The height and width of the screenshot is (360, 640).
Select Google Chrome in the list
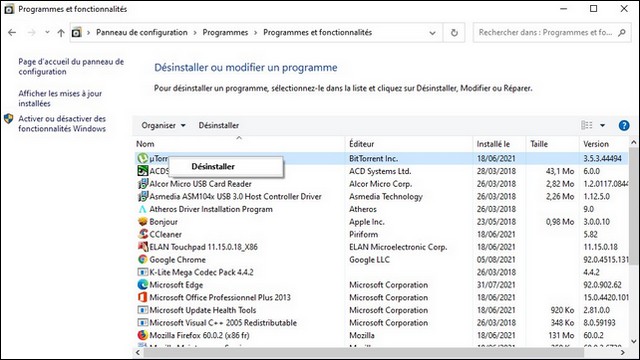(177, 260)
